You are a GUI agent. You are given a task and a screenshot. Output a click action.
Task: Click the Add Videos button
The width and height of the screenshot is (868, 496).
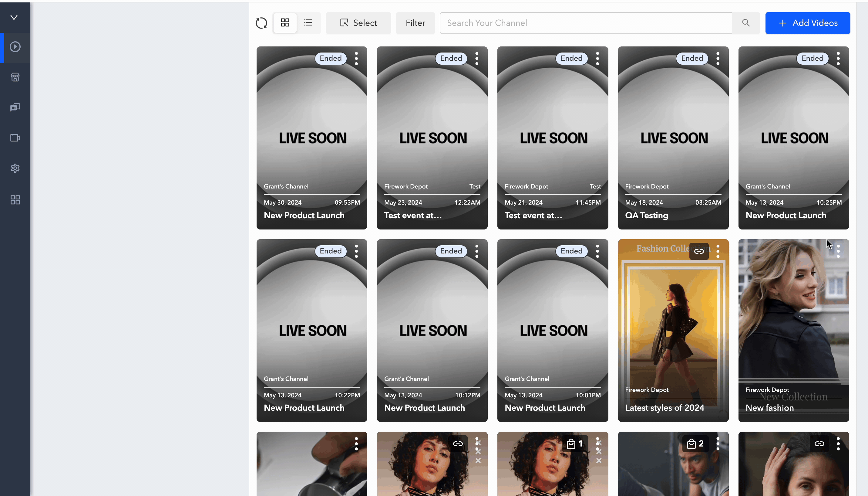[x=808, y=23]
